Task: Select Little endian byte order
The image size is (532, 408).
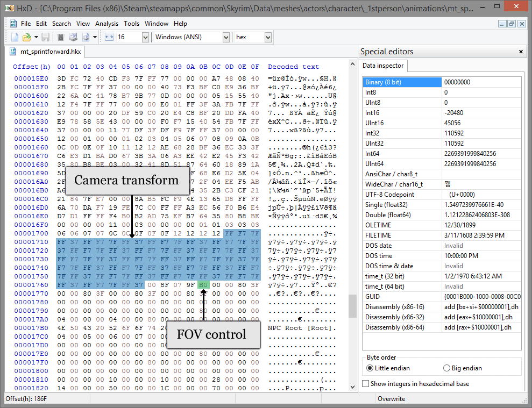Action: point(370,368)
